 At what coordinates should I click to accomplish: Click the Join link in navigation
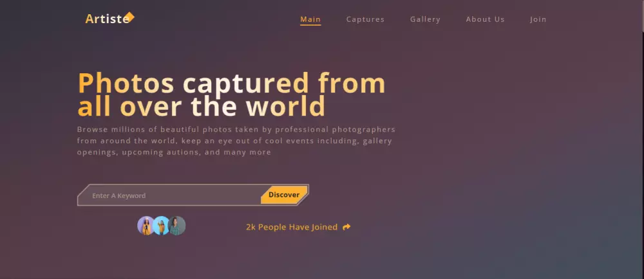click(538, 19)
